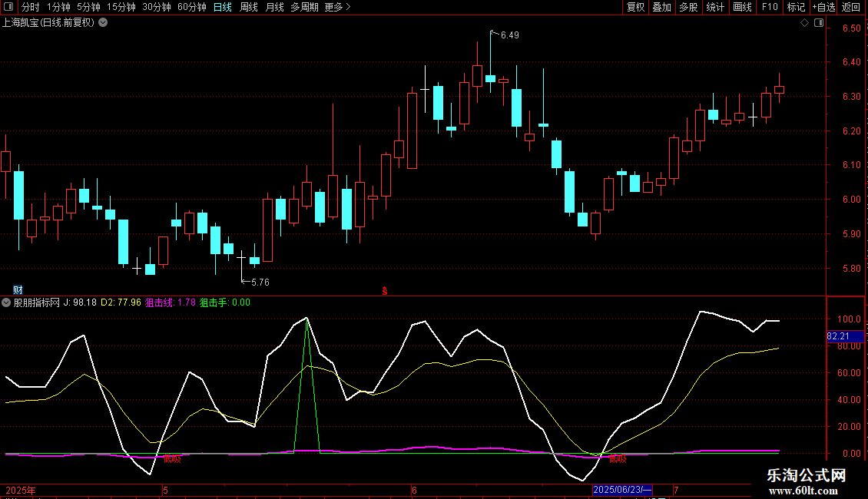Click the 5.76 low price label

260,283
